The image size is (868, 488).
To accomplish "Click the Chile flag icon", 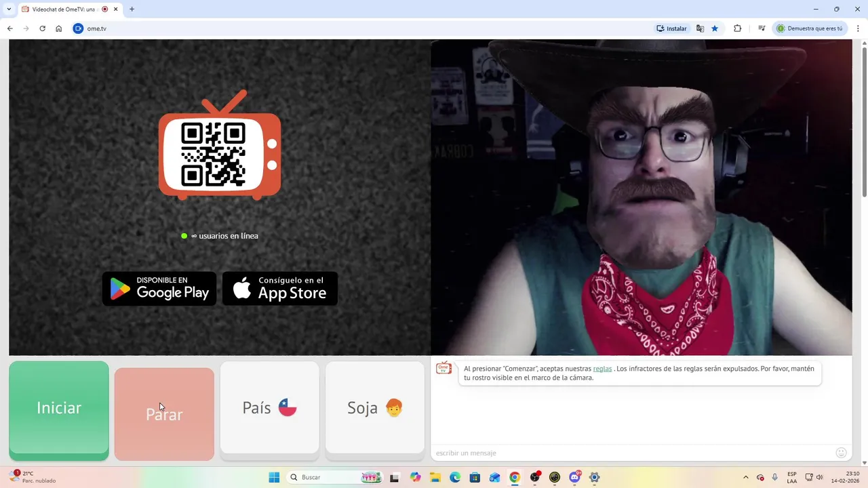I will pos(288,407).
